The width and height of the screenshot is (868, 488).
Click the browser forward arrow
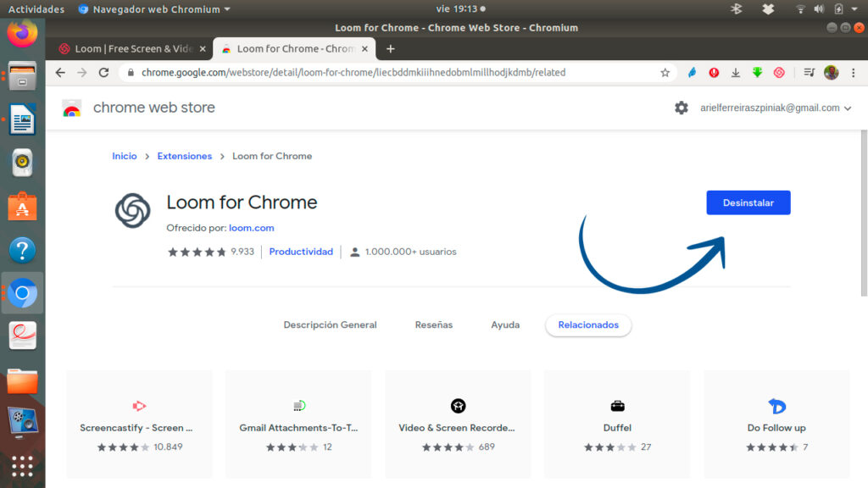tap(82, 73)
